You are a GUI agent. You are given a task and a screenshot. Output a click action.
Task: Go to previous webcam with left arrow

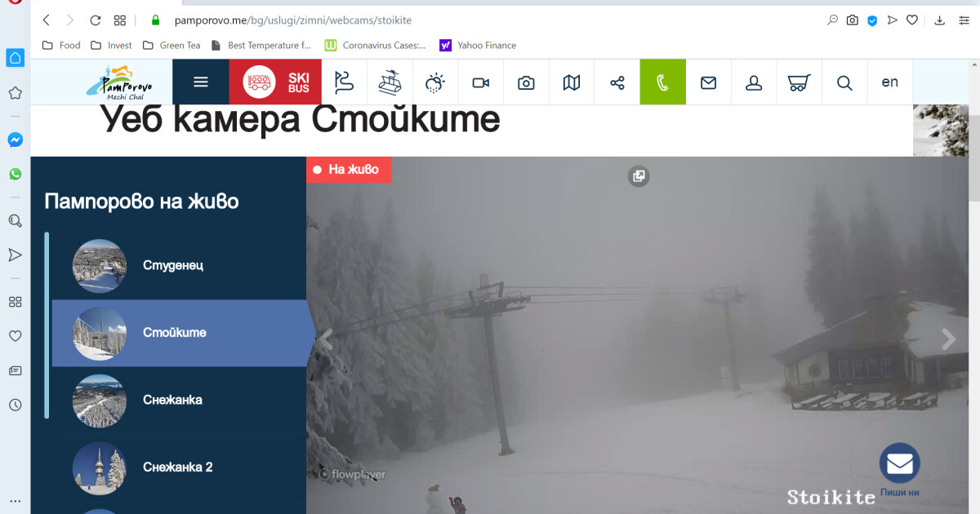click(325, 339)
